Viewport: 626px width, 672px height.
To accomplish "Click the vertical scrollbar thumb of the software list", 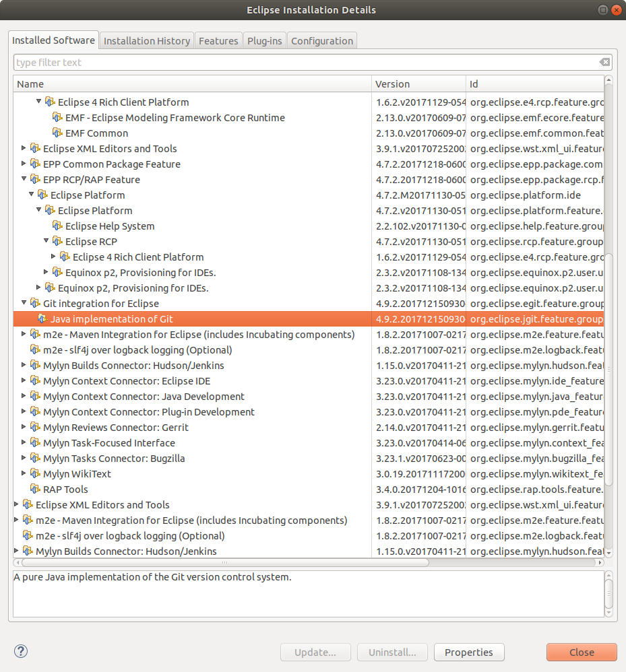I will point(608,370).
